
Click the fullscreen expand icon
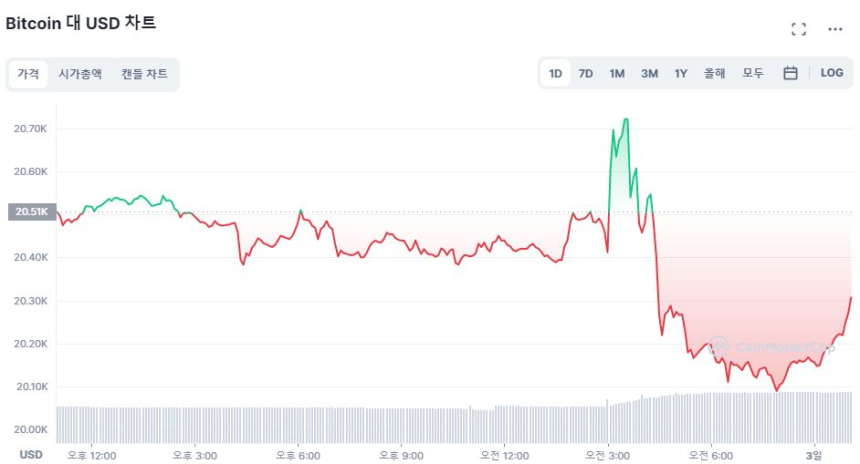pyautogui.click(x=798, y=29)
